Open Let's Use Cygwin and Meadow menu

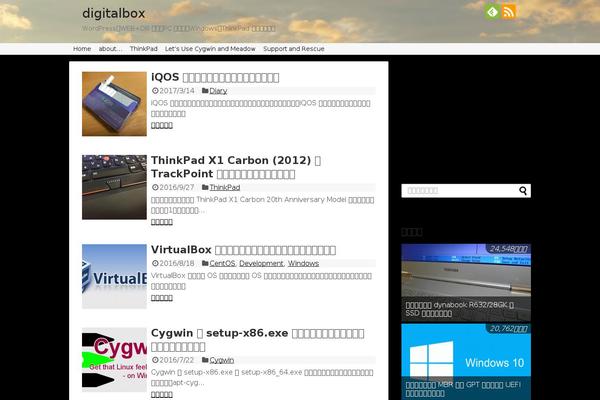tap(210, 49)
